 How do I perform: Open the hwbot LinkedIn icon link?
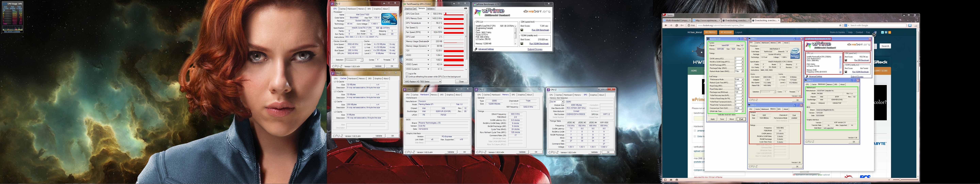pos(886,32)
